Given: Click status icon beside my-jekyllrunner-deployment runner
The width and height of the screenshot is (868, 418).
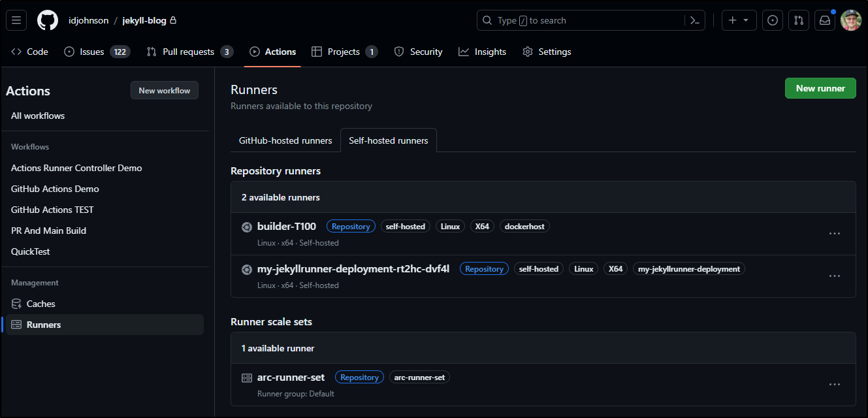Looking at the screenshot, I should click(x=247, y=269).
